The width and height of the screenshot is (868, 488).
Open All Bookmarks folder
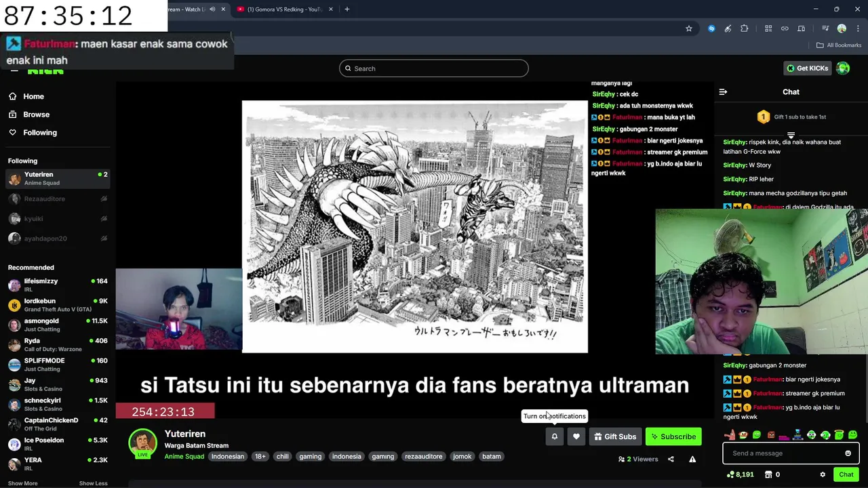click(839, 45)
